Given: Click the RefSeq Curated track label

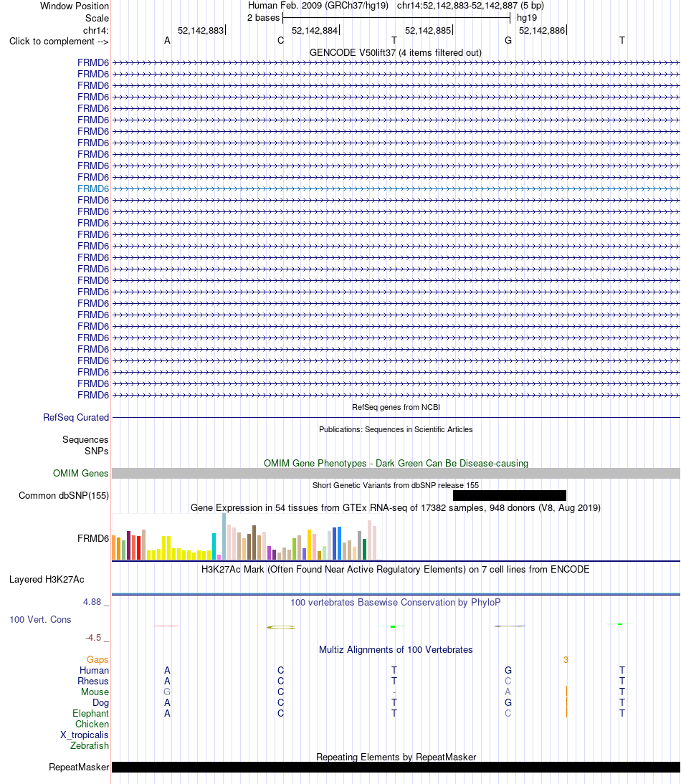Looking at the screenshot, I should point(76,418).
